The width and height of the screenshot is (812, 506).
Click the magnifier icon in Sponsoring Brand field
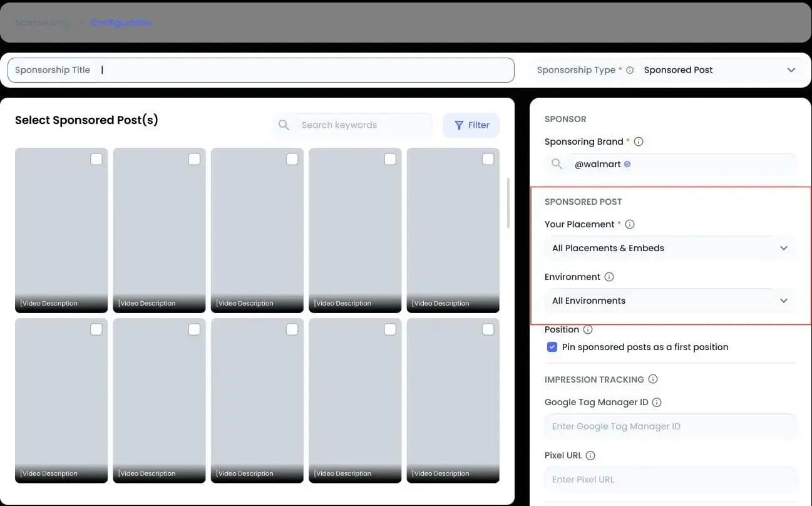click(557, 164)
